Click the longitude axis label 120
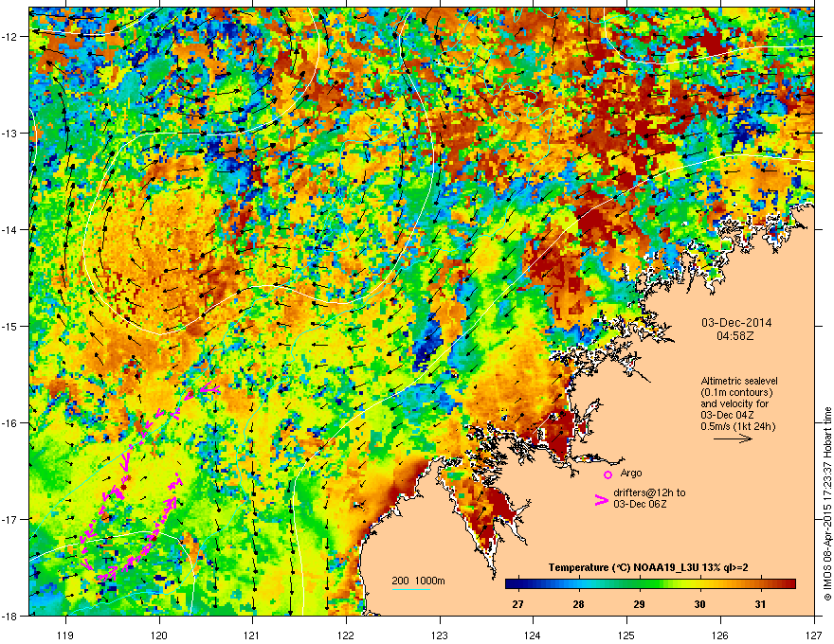This screenshot has width=834, height=644. [x=159, y=635]
